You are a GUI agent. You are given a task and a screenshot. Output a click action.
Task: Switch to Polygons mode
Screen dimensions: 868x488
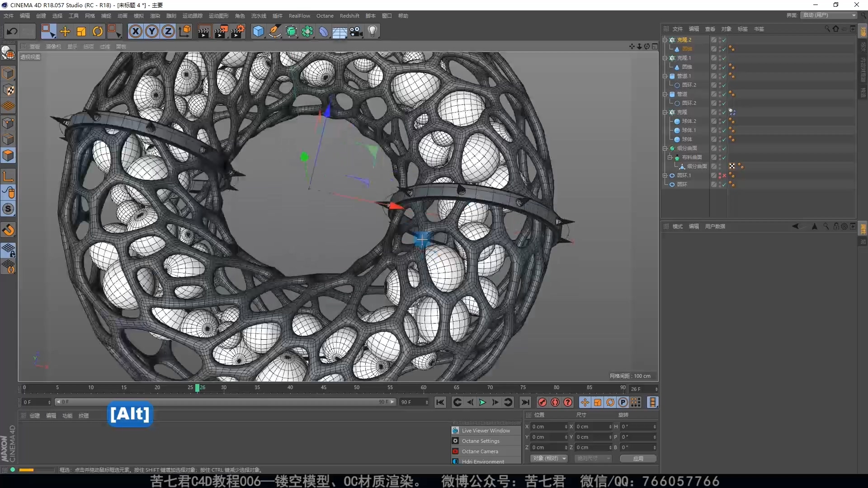click(8, 155)
